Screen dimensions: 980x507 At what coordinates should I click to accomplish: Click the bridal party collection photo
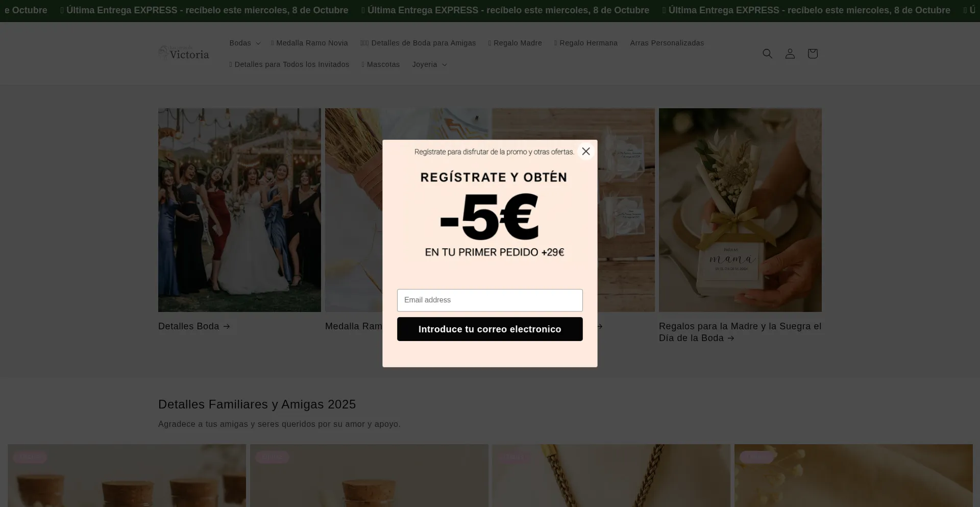coord(239,209)
